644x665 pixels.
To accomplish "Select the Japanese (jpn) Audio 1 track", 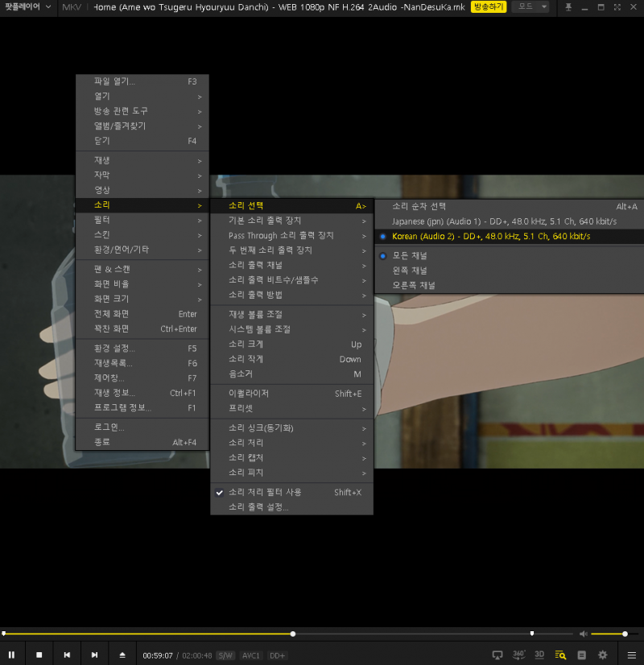I will coord(504,221).
